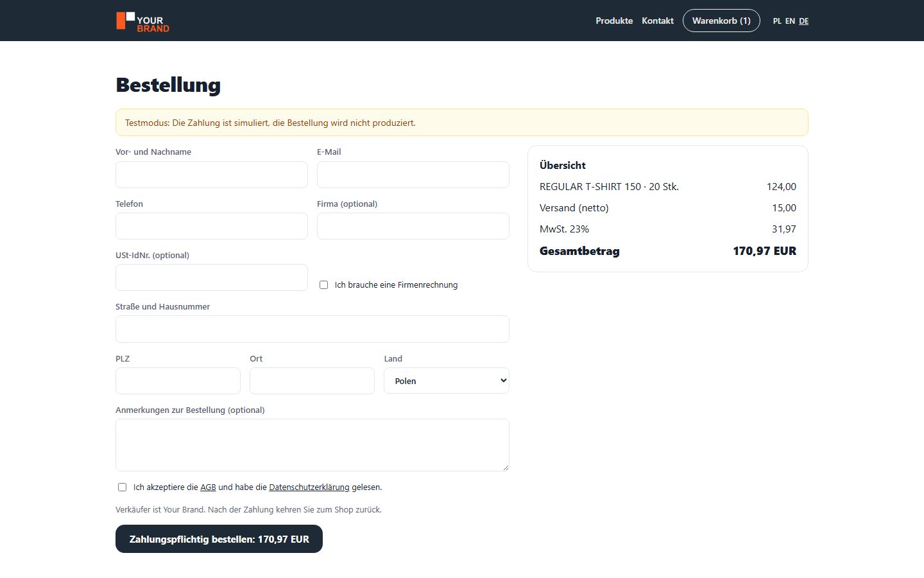
Task: Select the Telefon input field
Action: click(x=212, y=226)
